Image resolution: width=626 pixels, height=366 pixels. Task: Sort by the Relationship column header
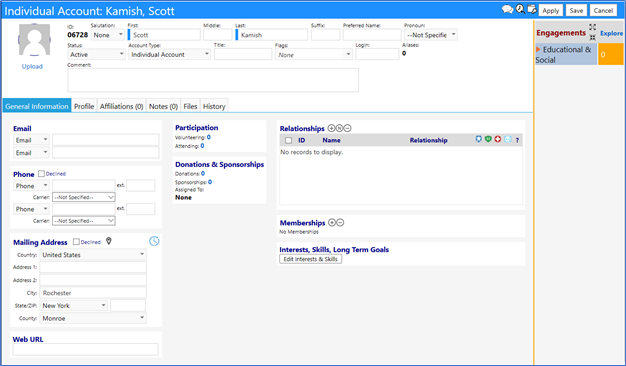click(x=428, y=140)
